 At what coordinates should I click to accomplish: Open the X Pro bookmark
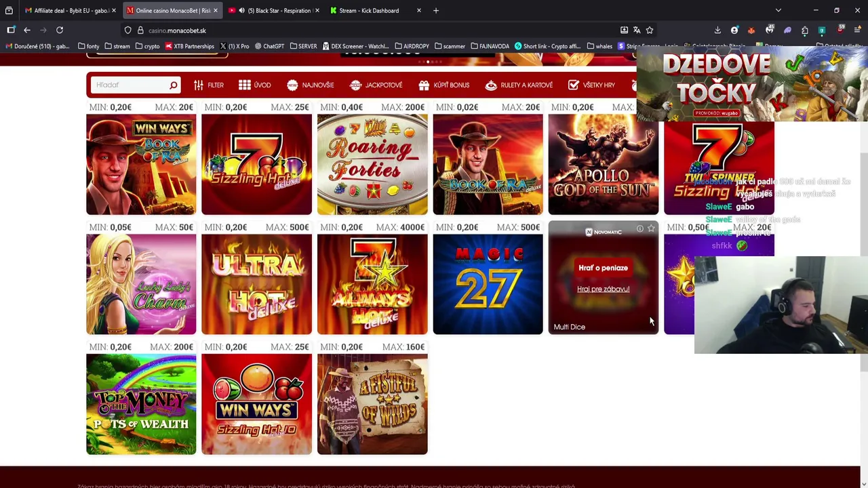234,46
